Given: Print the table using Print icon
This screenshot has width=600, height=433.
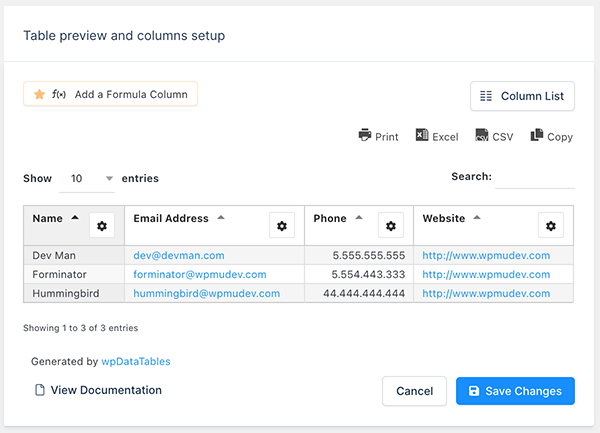Looking at the screenshot, I should [x=378, y=136].
